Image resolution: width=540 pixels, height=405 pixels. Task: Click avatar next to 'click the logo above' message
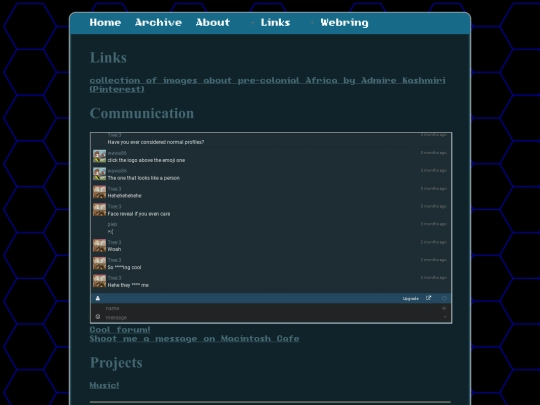pos(100,156)
